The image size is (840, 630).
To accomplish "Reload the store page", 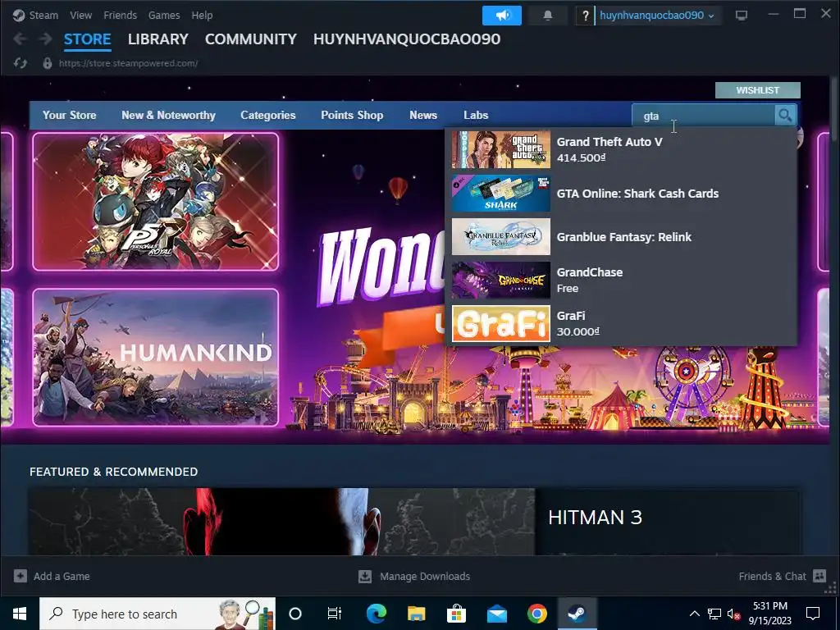I will pos(21,63).
